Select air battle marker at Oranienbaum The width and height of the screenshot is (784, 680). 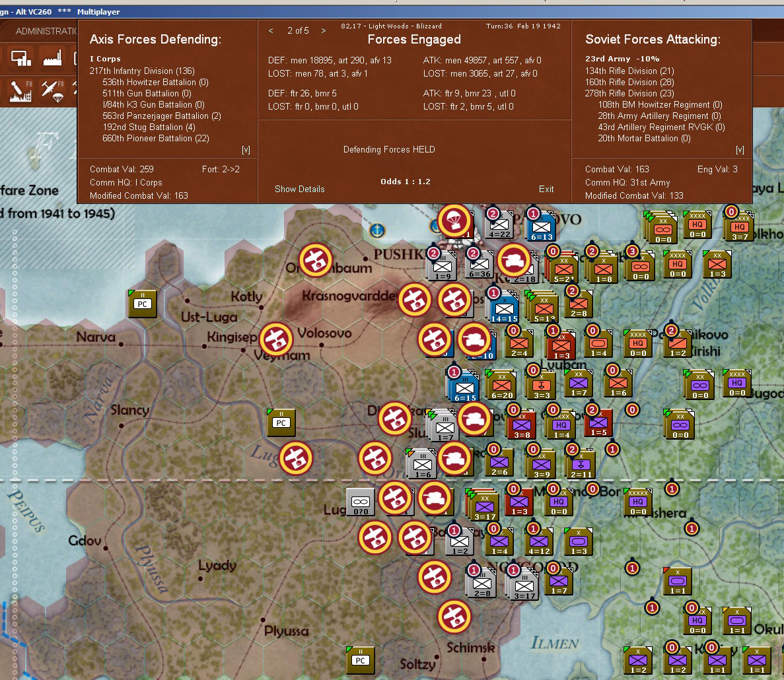[316, 260]
